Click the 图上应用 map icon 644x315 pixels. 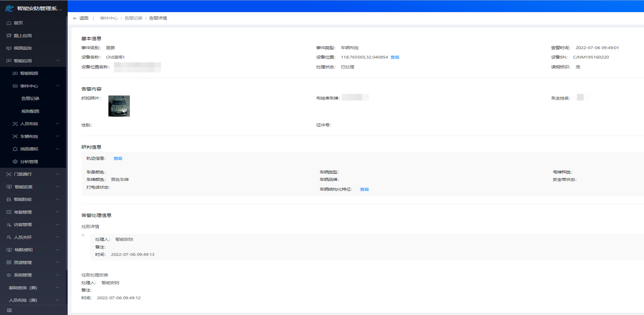pos(9,36)
